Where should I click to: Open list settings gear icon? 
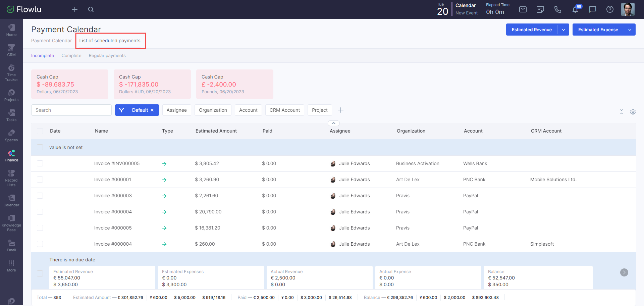click(x=633, y=112)
